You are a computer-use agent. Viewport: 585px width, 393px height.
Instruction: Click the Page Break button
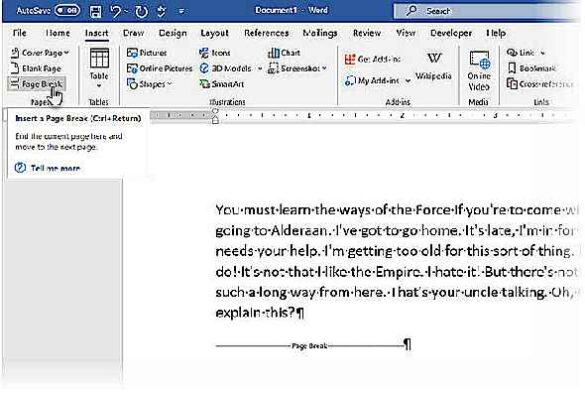37,84
